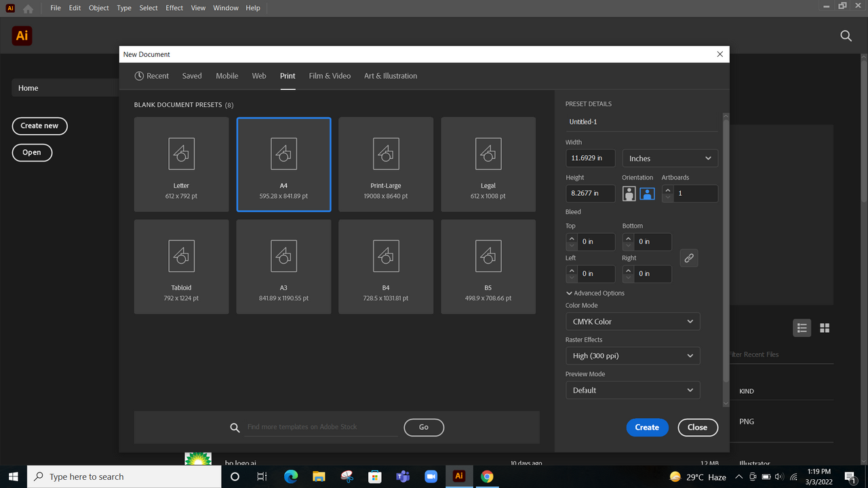
Task: Open the Film & Video tab
Action: [x=330, y=76]
